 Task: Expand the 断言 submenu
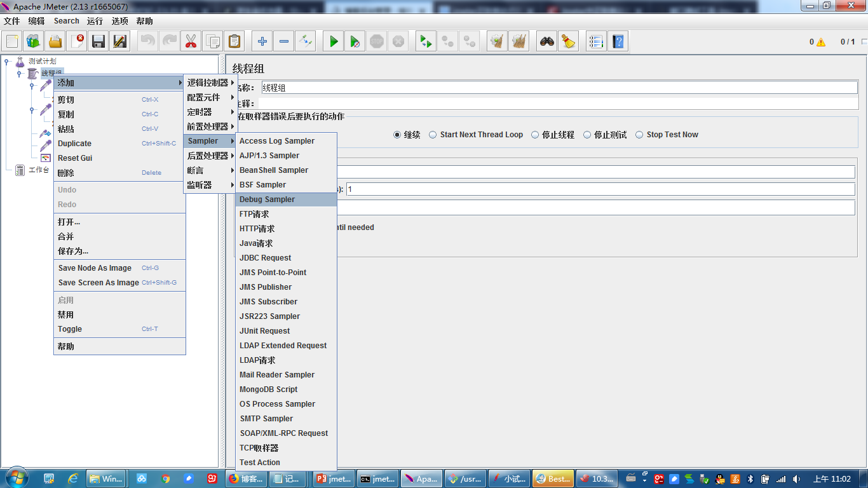210,170
